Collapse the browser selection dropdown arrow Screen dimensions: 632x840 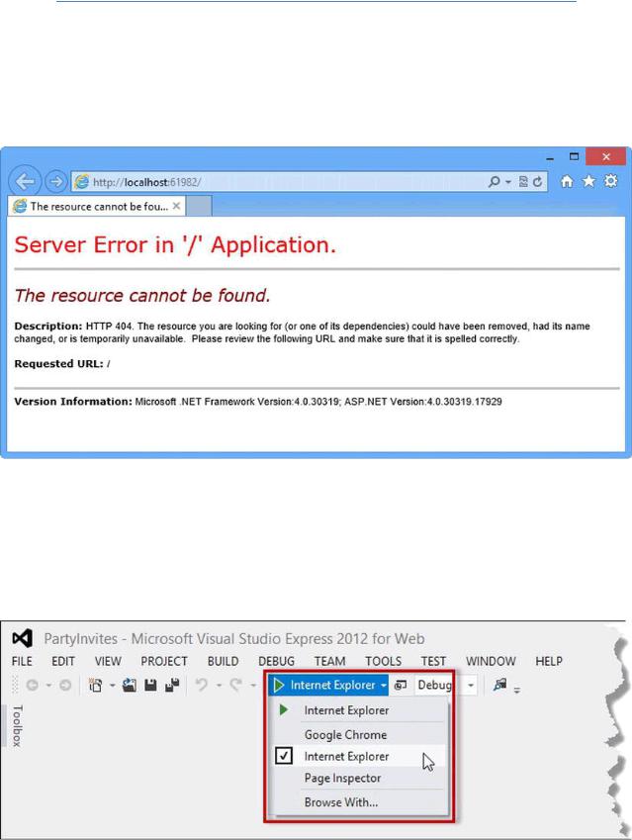coord(384,686)
